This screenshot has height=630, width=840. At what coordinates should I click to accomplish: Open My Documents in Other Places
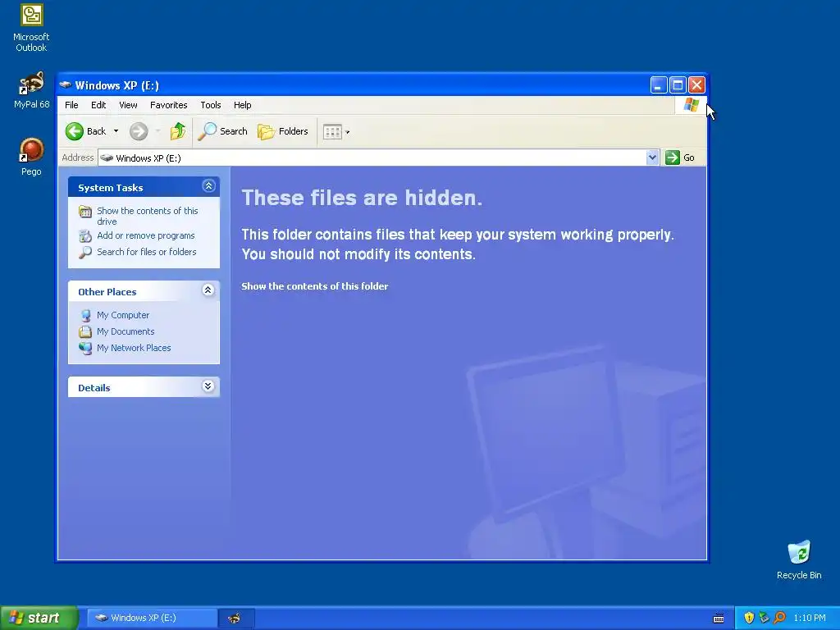pyautogui.click(x=126, y=331)
